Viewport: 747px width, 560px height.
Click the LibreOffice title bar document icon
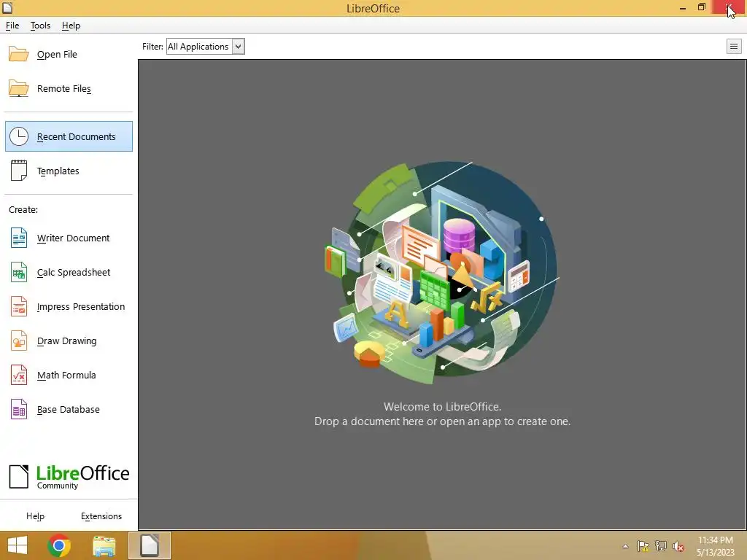[7, 7]
